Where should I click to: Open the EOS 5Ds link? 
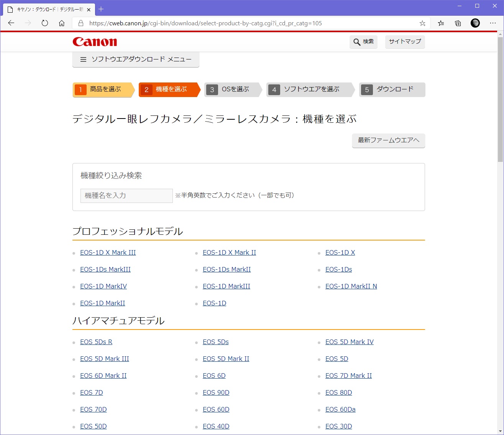click(x=215, y=342)
